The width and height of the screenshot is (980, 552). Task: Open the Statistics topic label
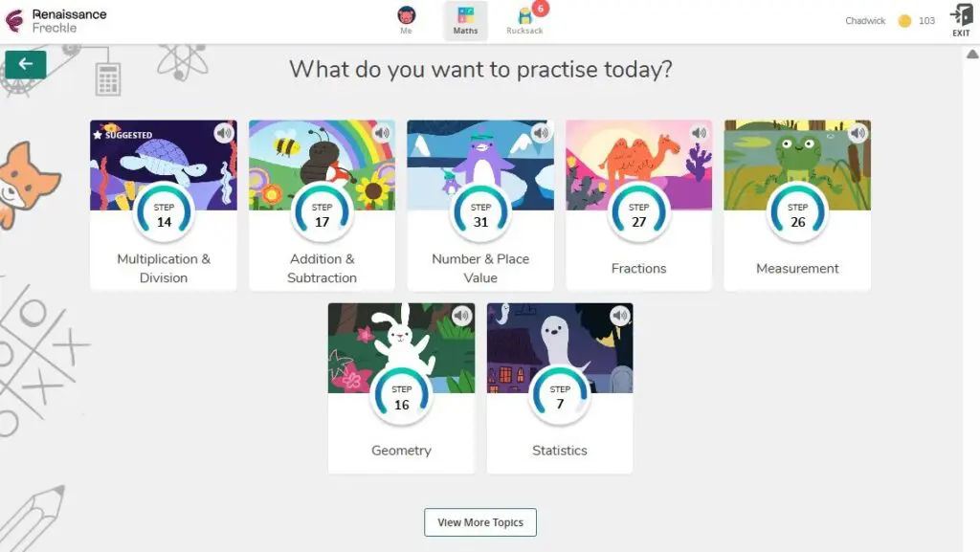(x=560, y=451)
